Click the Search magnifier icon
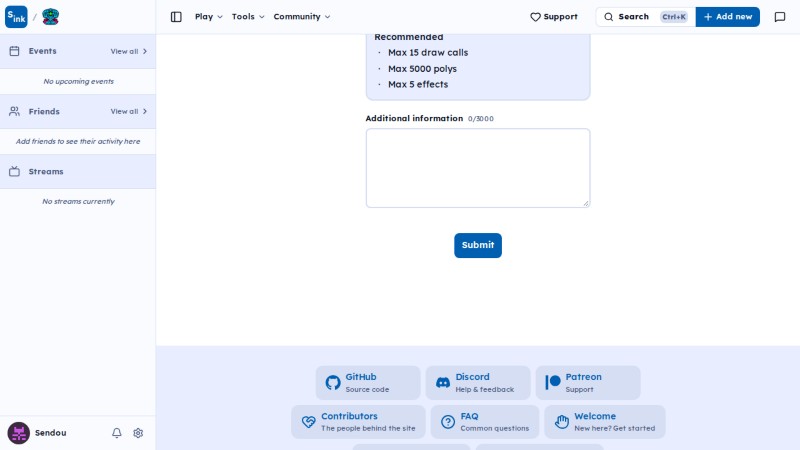800x450 pixels. 609,17
